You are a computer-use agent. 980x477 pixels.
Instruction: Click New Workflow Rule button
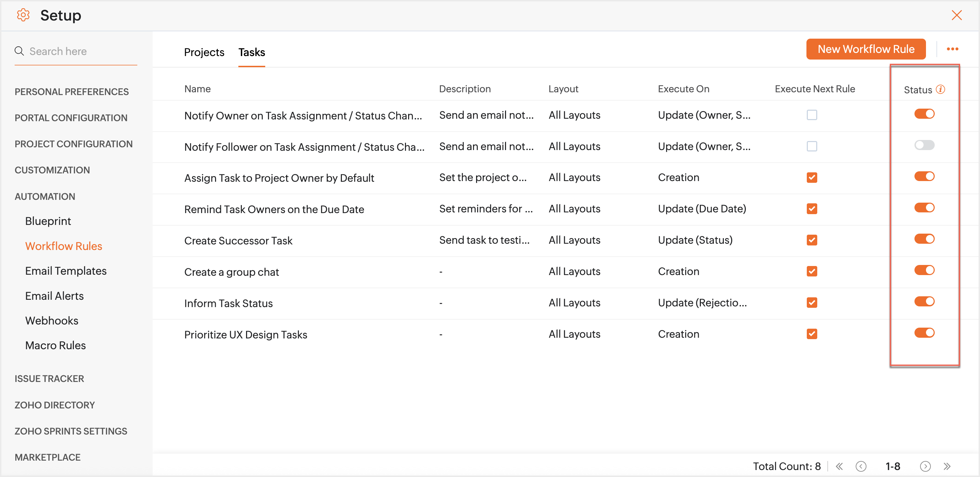(x=865, y=49)
